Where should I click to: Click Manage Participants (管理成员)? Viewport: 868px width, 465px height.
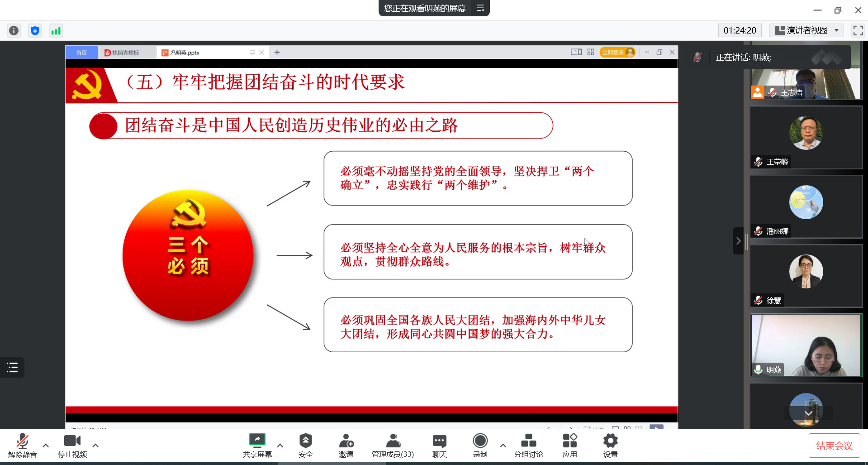pos(393,445)
